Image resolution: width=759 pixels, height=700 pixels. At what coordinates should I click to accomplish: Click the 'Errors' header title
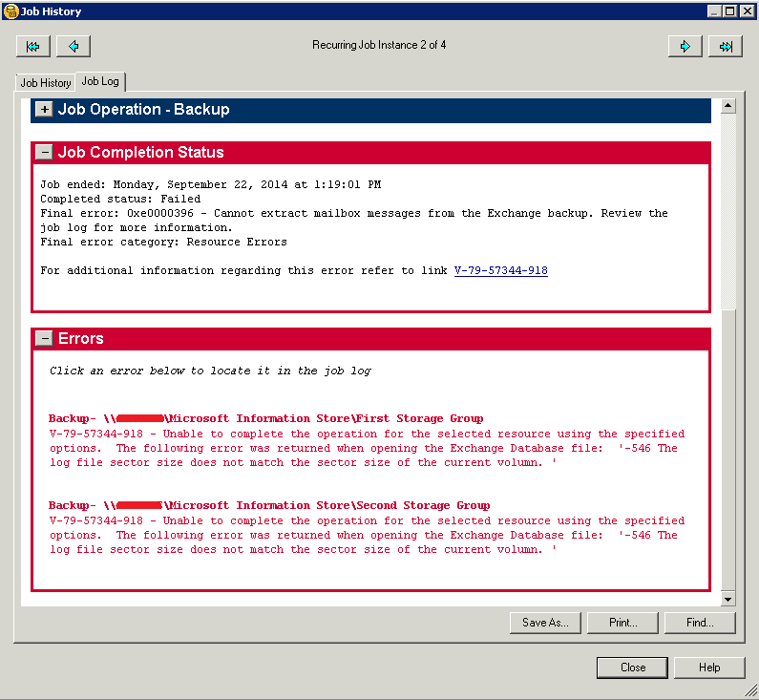pos(81,338)
